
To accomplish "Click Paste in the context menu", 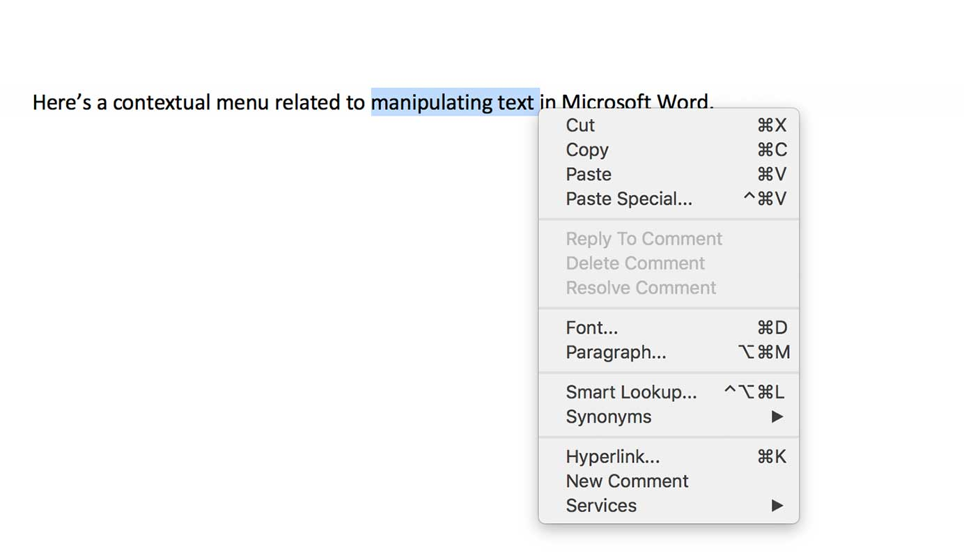I will pyautogui.click(x=589, y=174).
